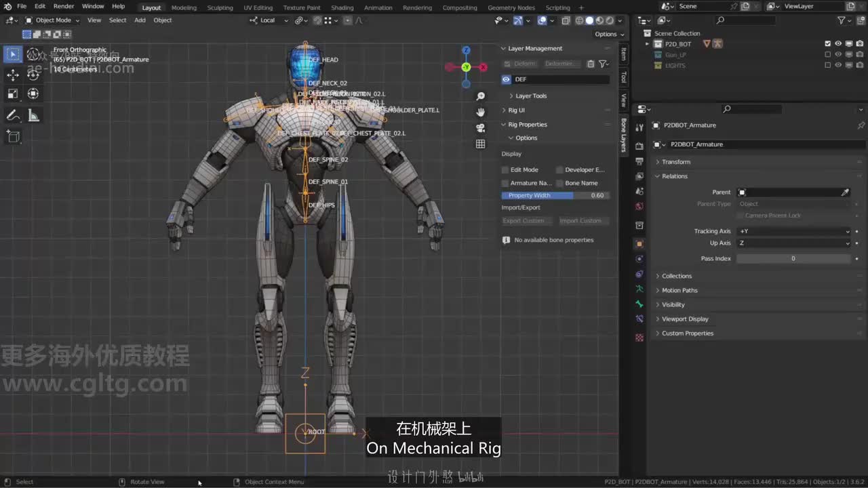Select the Move tool in toolbar

tap(13, 75)
